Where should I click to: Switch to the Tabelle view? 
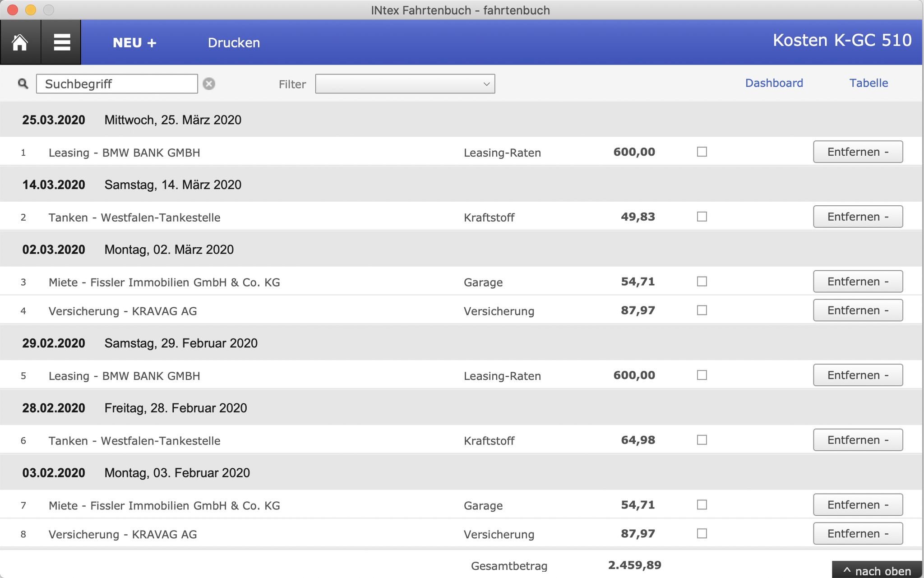(869, 83)
